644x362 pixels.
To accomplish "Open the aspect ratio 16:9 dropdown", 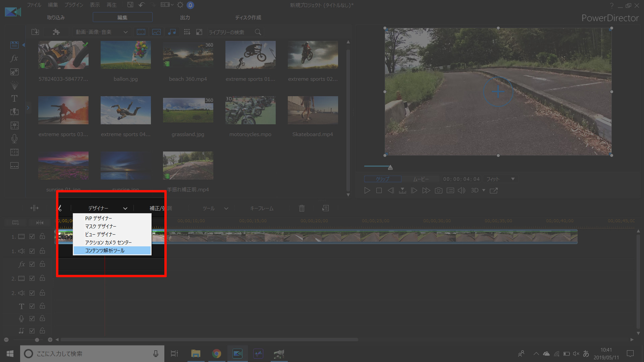I will tap(167, 5).
